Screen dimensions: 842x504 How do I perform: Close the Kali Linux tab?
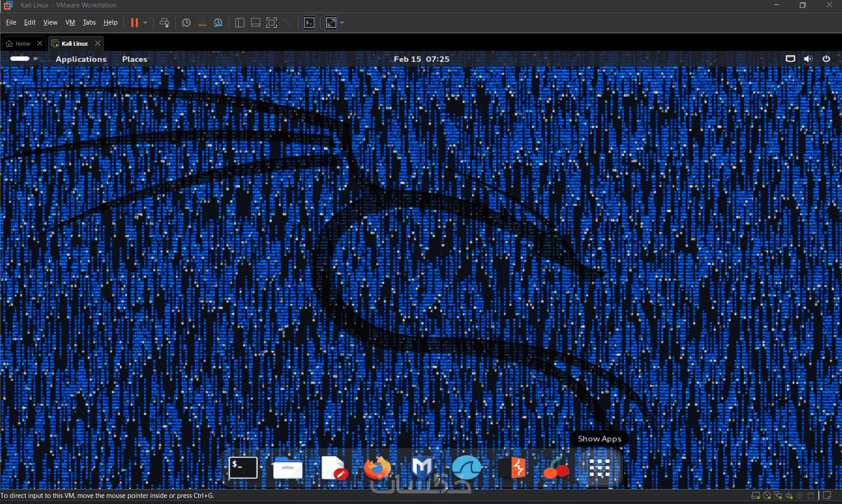tap(97, 43)
